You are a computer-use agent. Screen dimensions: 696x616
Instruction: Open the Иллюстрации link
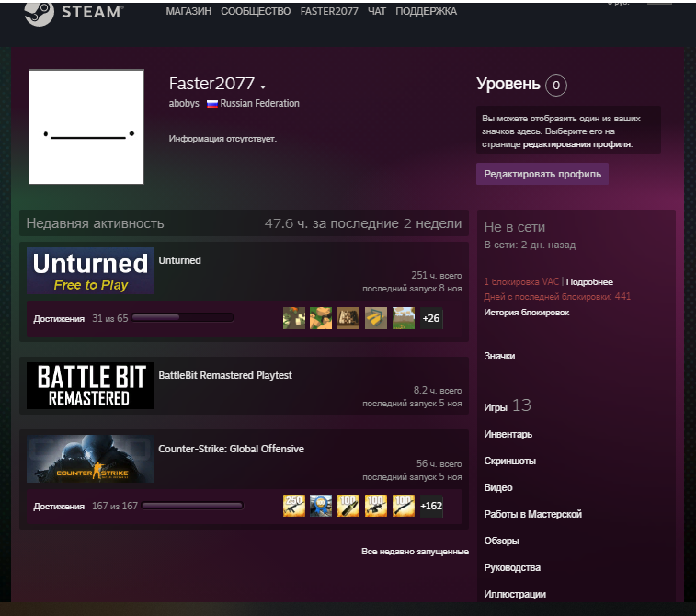click(x=515, y=594)
